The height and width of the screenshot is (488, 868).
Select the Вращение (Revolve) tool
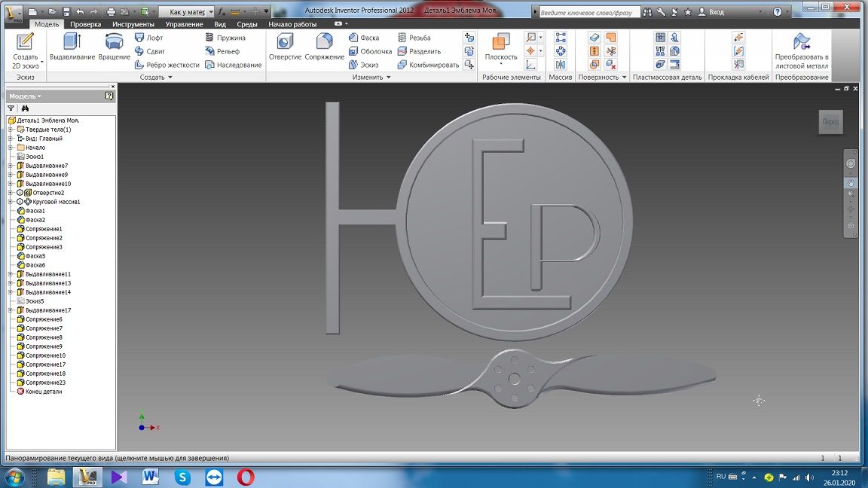coord(114,47)
